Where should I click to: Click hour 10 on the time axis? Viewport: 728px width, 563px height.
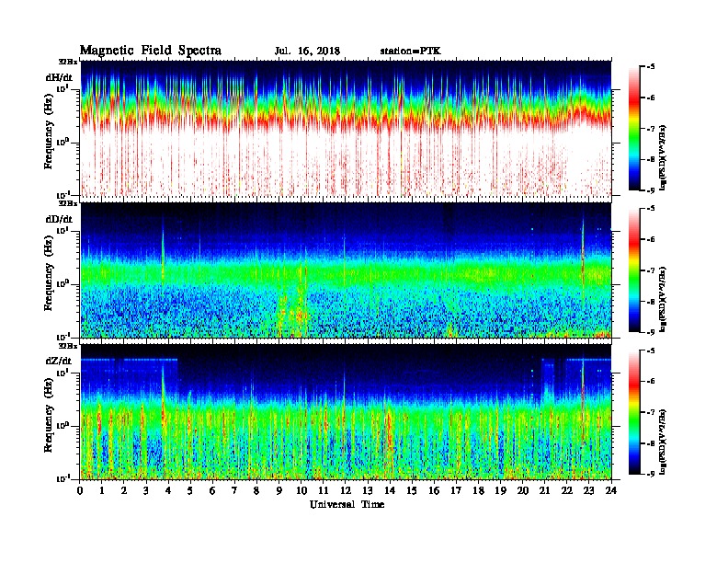pyautogui.click(x=301, y=490)
